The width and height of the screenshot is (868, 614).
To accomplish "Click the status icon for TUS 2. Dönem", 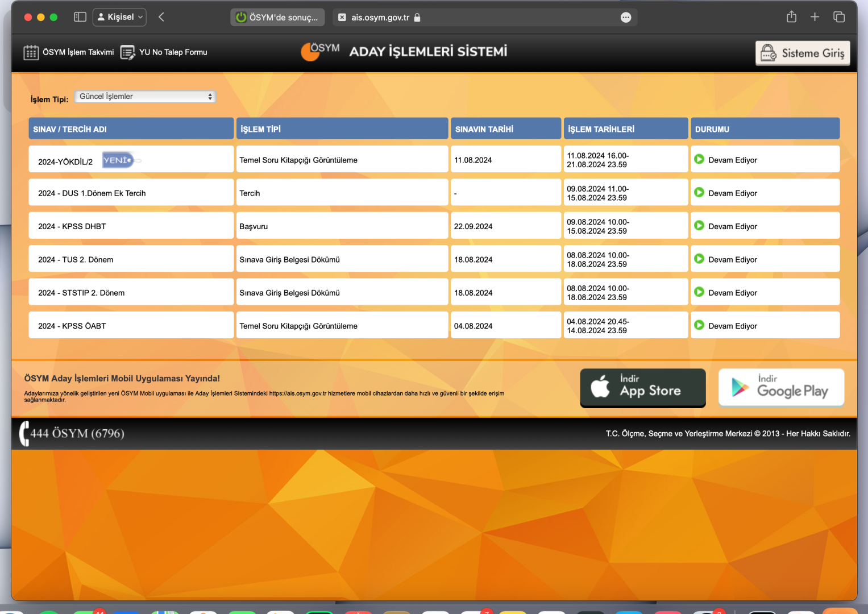I will (699, 259).
